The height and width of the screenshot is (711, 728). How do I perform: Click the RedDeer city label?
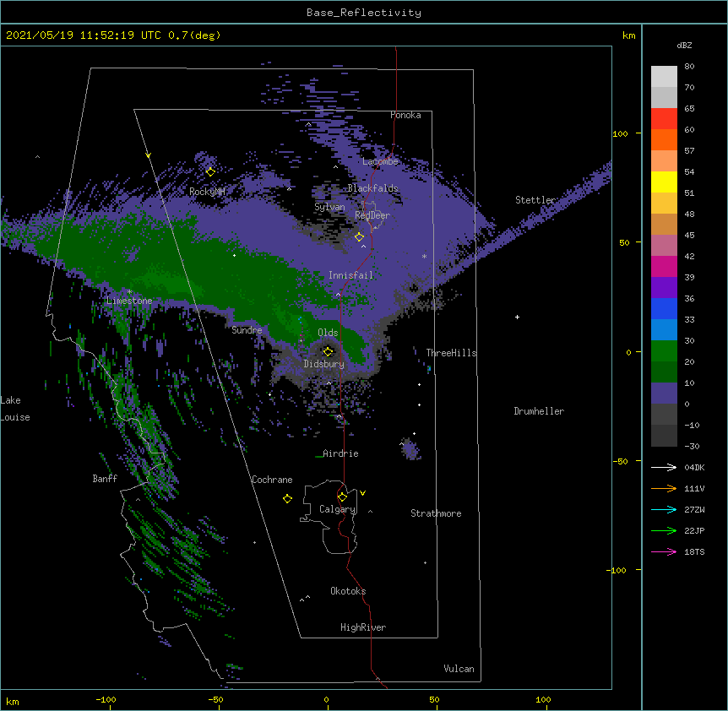click(372, 215)
